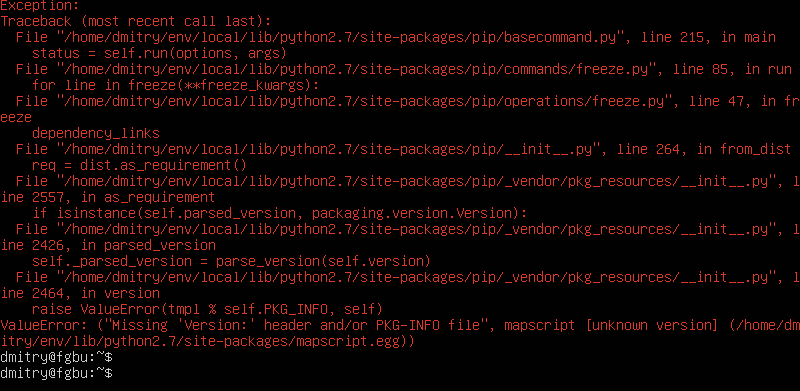The width and height of the screenshot is (800, 391).
Task: Click 'self._parsed_version = parse_version' line
Action: pyautogui.click(x=231, y=261)
